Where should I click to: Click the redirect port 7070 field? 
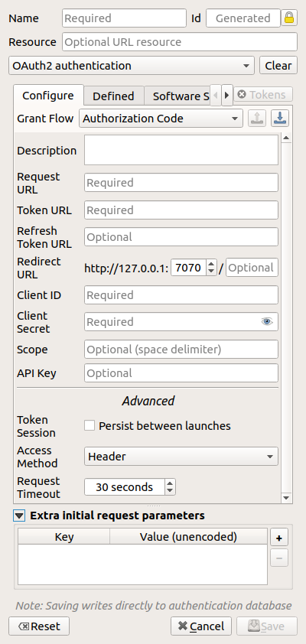point(188,268)
